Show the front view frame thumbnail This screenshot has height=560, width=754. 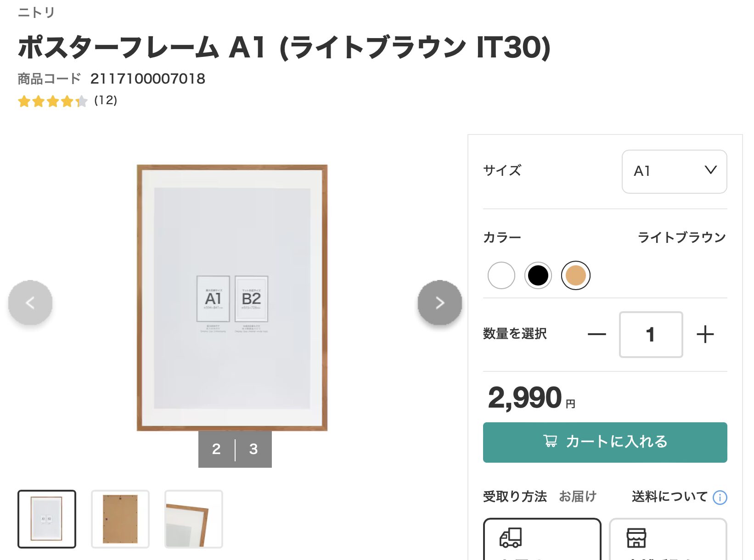pos(47,519)
